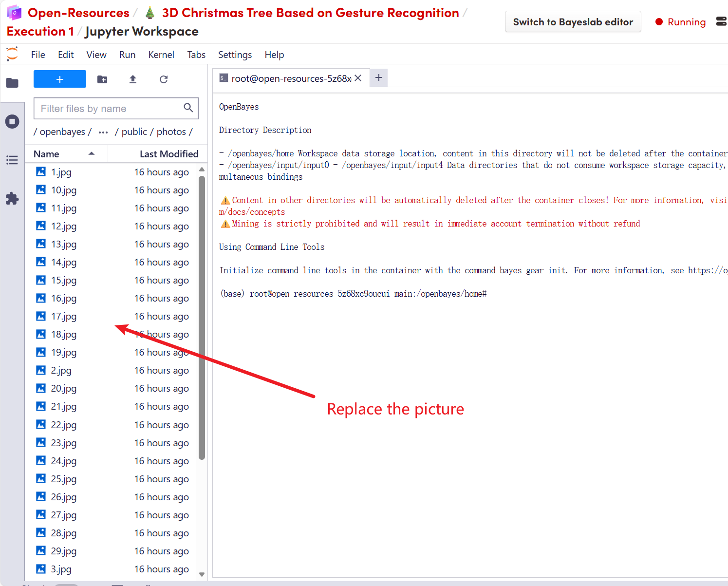This screenshot has height=586, width=728.
Task: Click Switch to Bayeslab editor button
Action: (573, 22)
